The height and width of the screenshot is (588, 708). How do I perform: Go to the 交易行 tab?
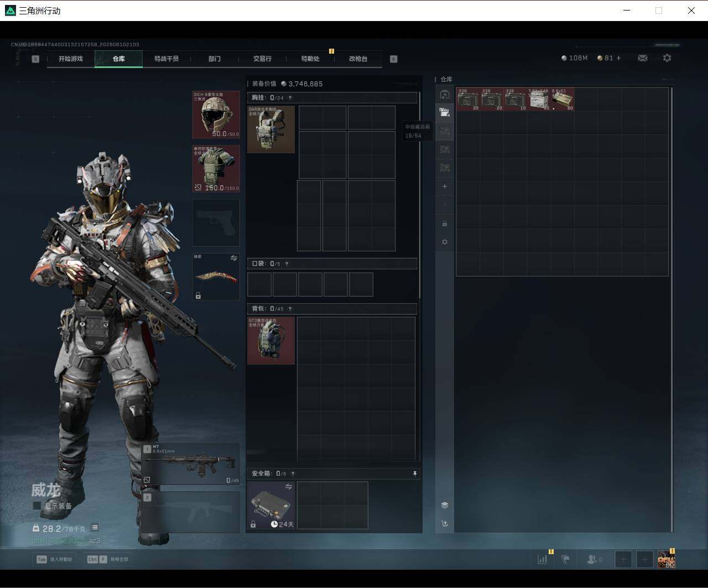[x=262, y=59]
